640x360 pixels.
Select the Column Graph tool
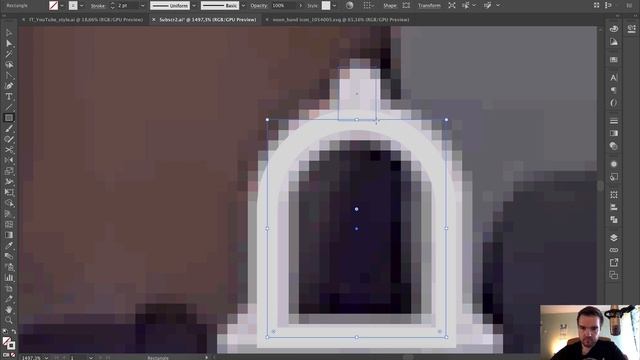coord(9,278)
